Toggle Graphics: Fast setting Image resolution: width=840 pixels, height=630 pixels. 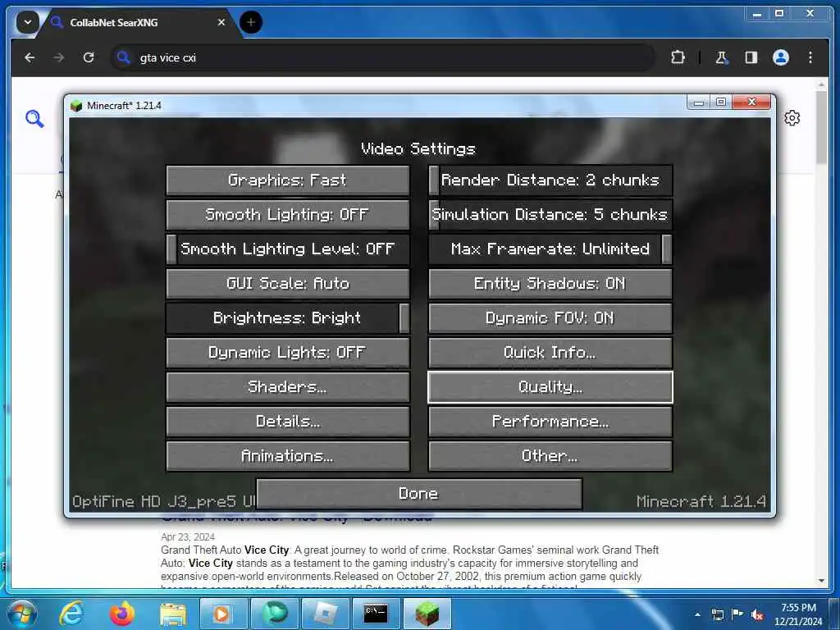288,180
